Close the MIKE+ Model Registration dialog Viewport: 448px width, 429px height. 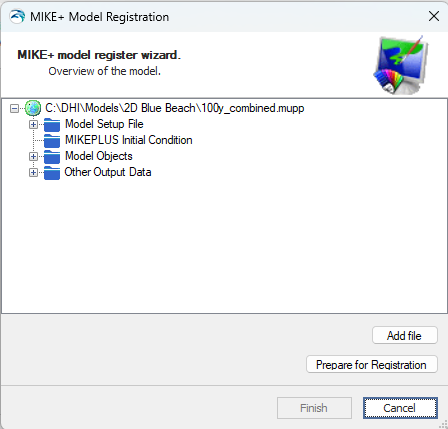coord(434,16)
